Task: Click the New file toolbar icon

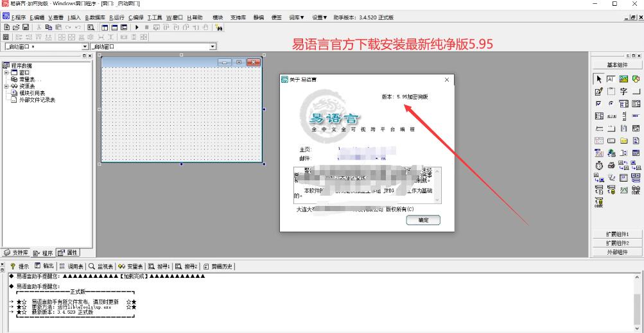Action: pyautogui.click(x=7, y=27)
